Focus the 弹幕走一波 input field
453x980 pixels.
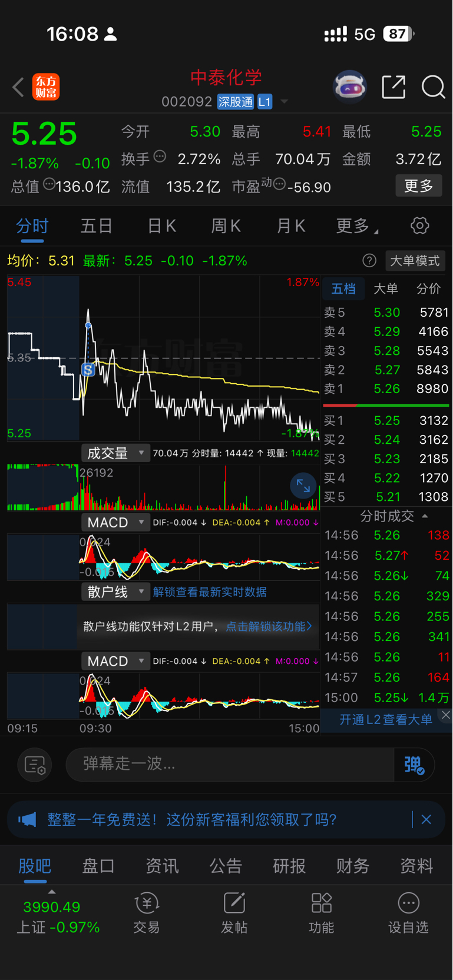coord(230,765)
